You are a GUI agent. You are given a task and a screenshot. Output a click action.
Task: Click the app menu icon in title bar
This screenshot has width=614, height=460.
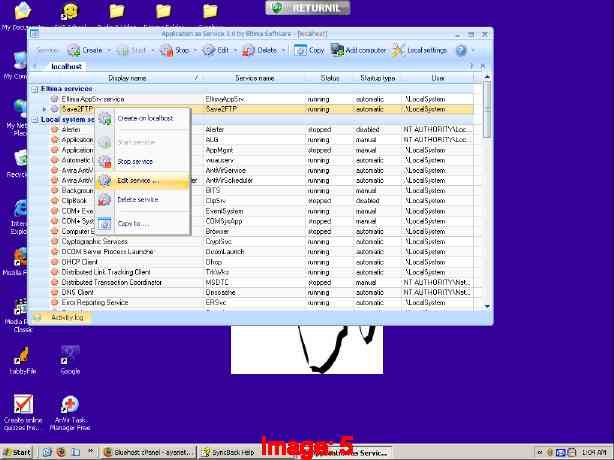[35, 34]
